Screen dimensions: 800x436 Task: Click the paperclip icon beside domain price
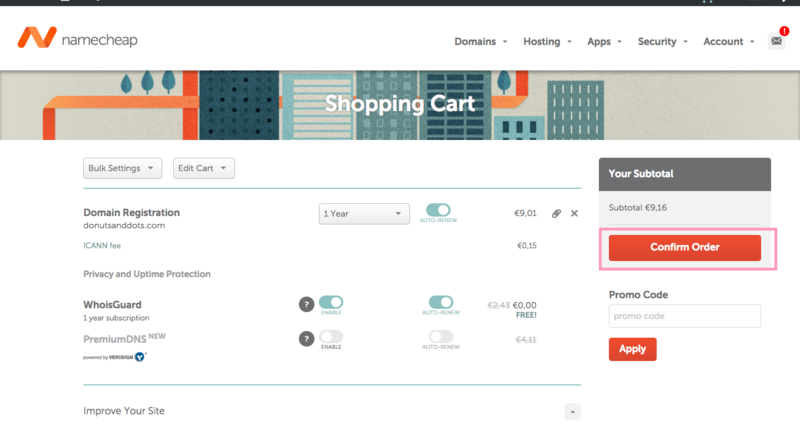(556, 213)
